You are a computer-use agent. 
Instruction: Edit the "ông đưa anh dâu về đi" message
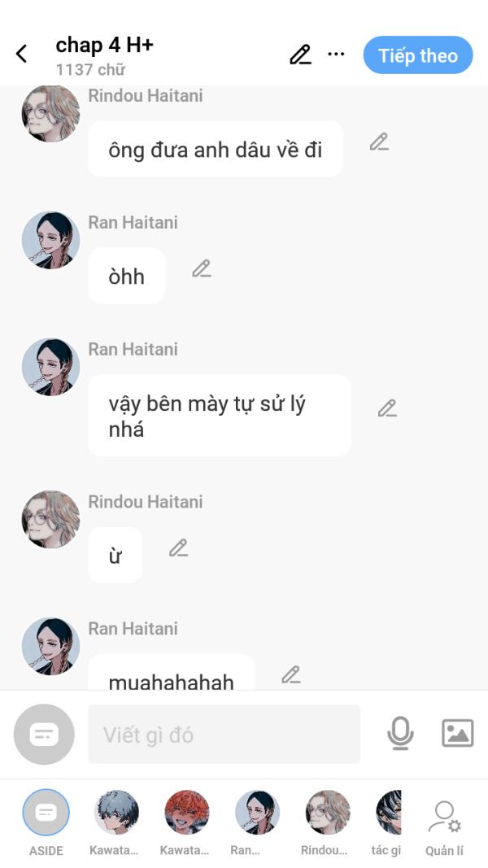(378, 142)
